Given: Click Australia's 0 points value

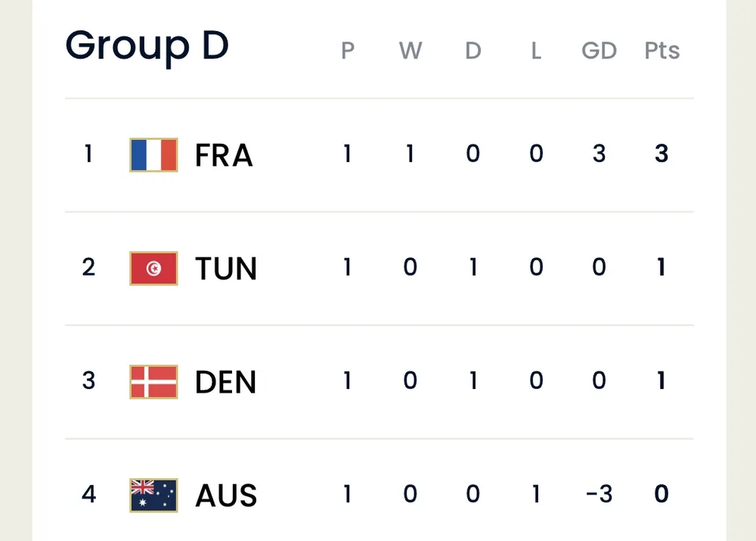Looking at the screenshot, I should click(661, 495).
